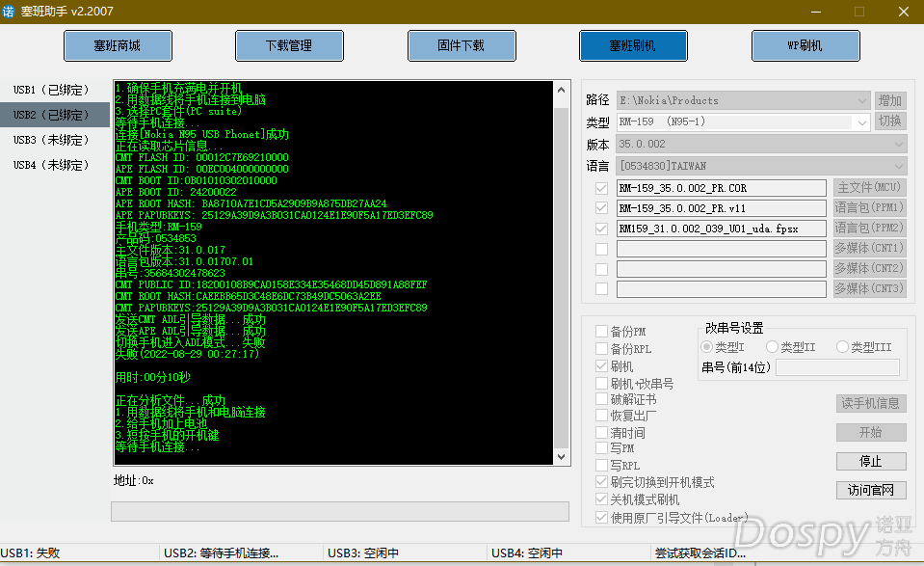Click log scrollbar down arrow
Image resolution: width=924 pixels, height=566 pixels.
point(562,457)
